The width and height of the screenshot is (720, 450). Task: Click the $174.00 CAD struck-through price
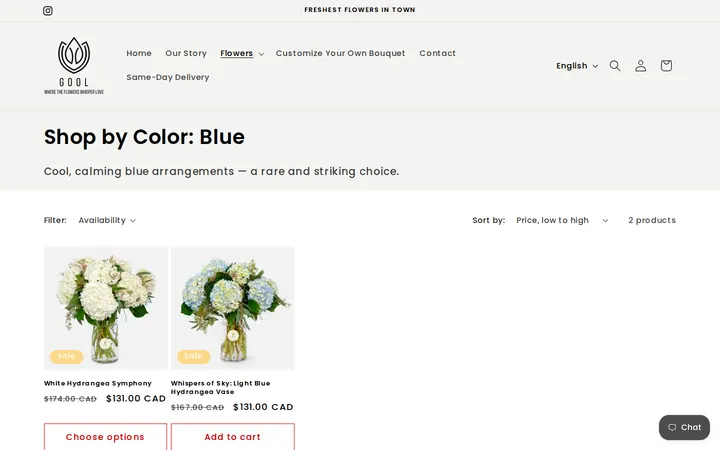pyautogui.click(x=70, y=399)
